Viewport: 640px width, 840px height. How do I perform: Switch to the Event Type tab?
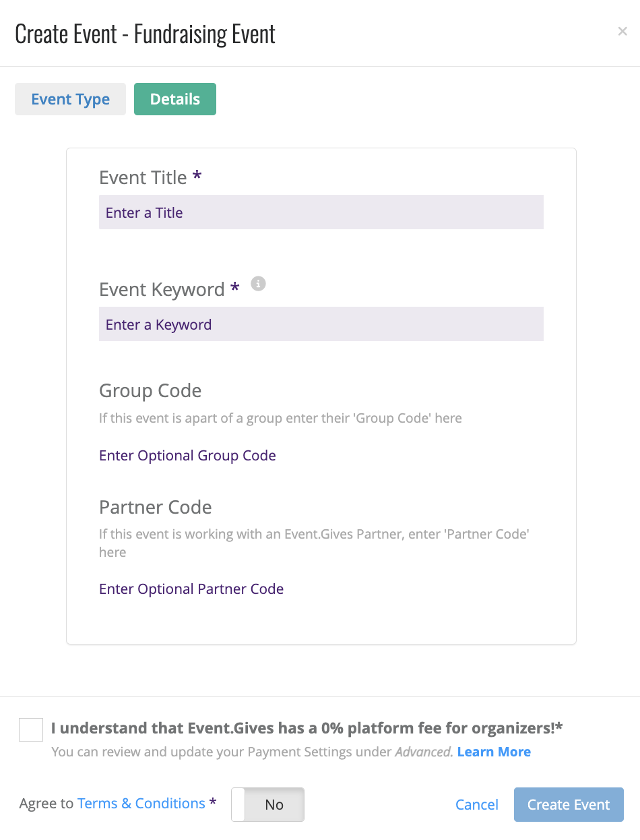[x=70, y=99]
